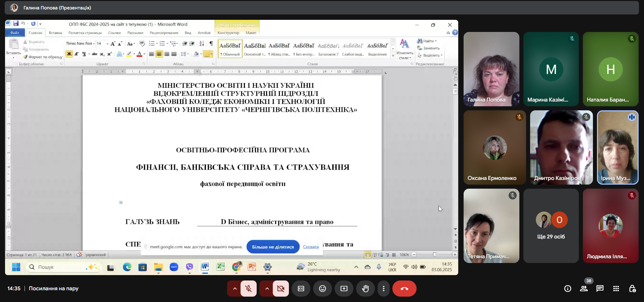Leave the call with red hang-up button
The width and height of the screenshot is (644, 302).
click(404, 289)
